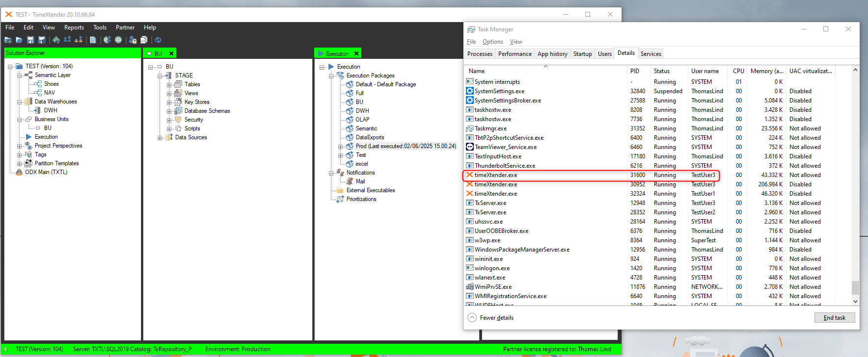Switch to Task Manager Startup tab
Screen dimensions: 868x357
(583, 54)
